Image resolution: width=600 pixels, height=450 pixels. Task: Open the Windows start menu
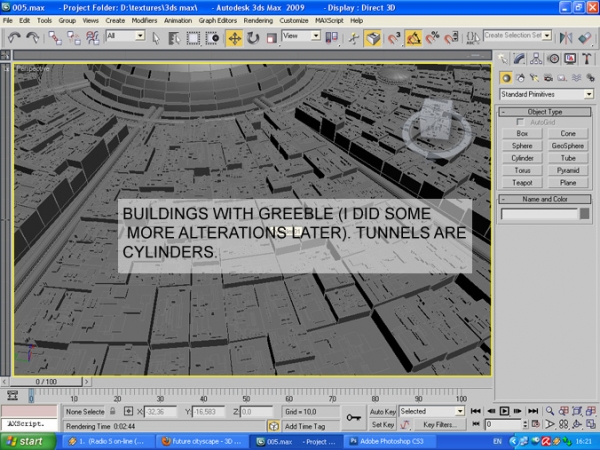click(x=26, y=442)
